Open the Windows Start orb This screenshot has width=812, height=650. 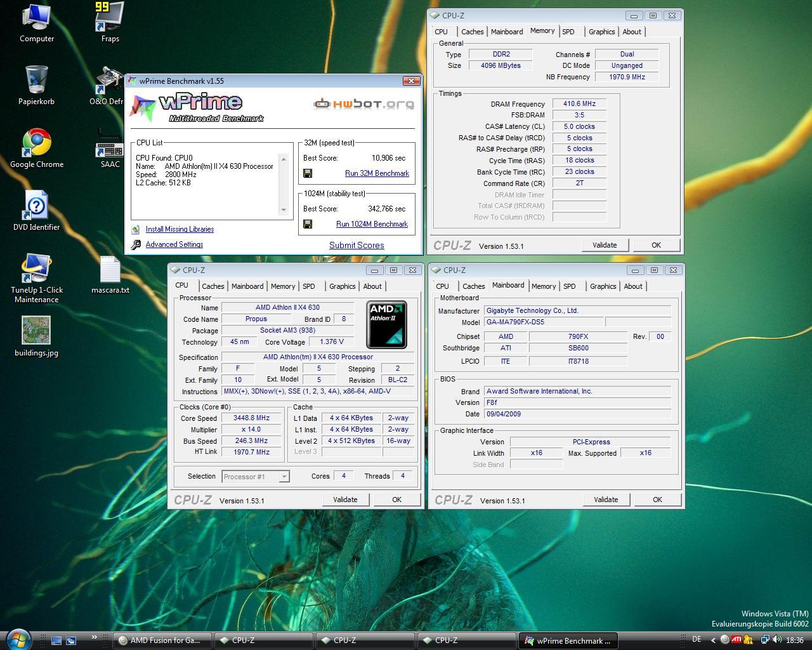[17, 640]
